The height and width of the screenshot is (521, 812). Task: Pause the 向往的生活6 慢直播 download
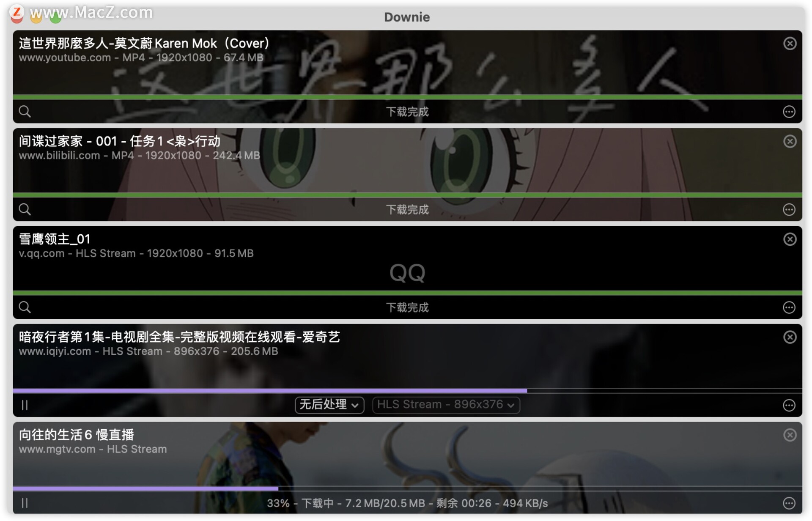(x=25, y=503)
